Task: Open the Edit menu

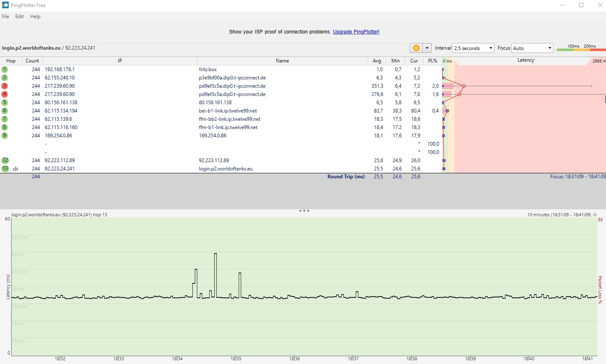Action: click(x=19, y=17)
